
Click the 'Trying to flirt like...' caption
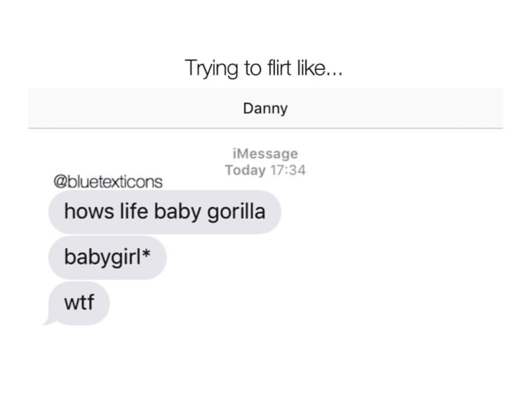[264, 68]
